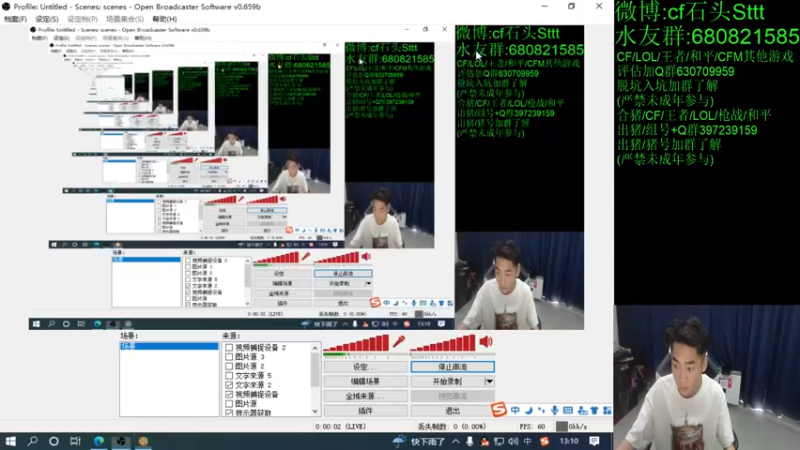The width and height of the screenshot is (800, 450).
Task: Select the highlighted 场景 item in scenes list
Action: click(169, 346)
